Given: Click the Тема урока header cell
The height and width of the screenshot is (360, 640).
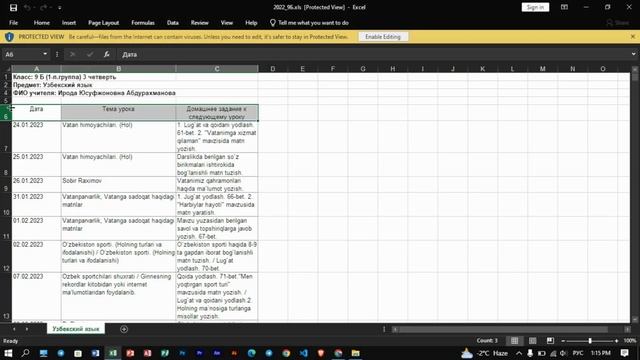Looking at the screenshot, I should (x=118, y=113).
